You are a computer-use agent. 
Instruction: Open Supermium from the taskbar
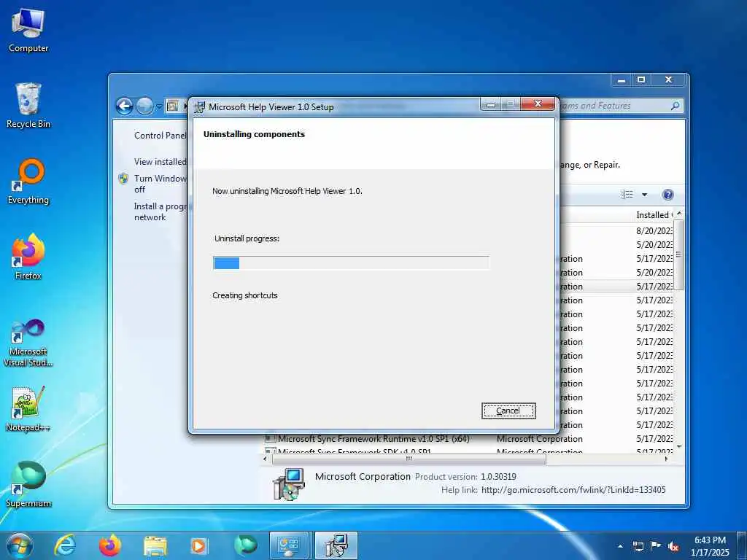click(x=246, y=545)
